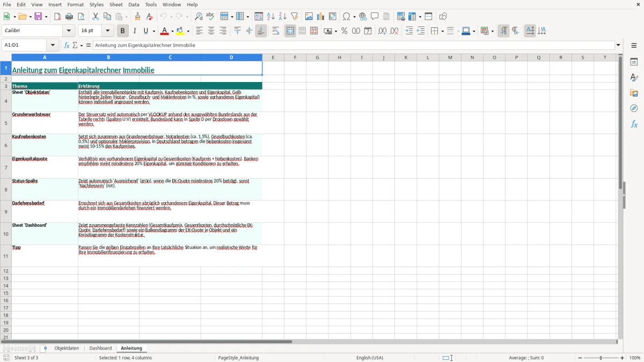The image size is (644, 362).
Task: Click the Increase Indent icon
Action: [409, 31]
